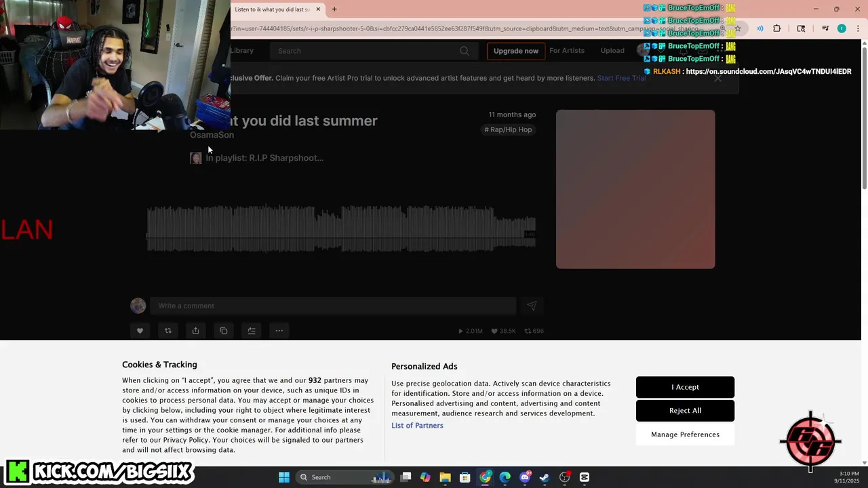Click the Start Free Trial link
Screen dimensions: 868x488
621,78
